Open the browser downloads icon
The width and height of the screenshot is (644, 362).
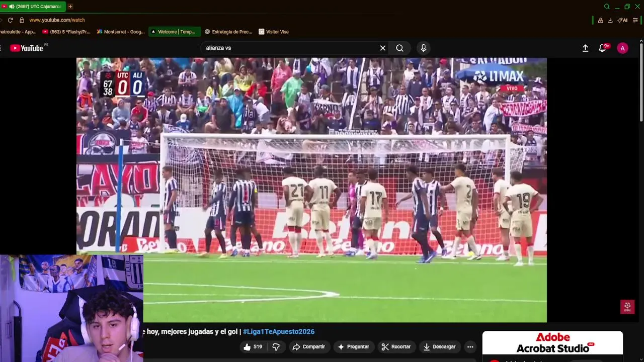[x=610, y=20]
